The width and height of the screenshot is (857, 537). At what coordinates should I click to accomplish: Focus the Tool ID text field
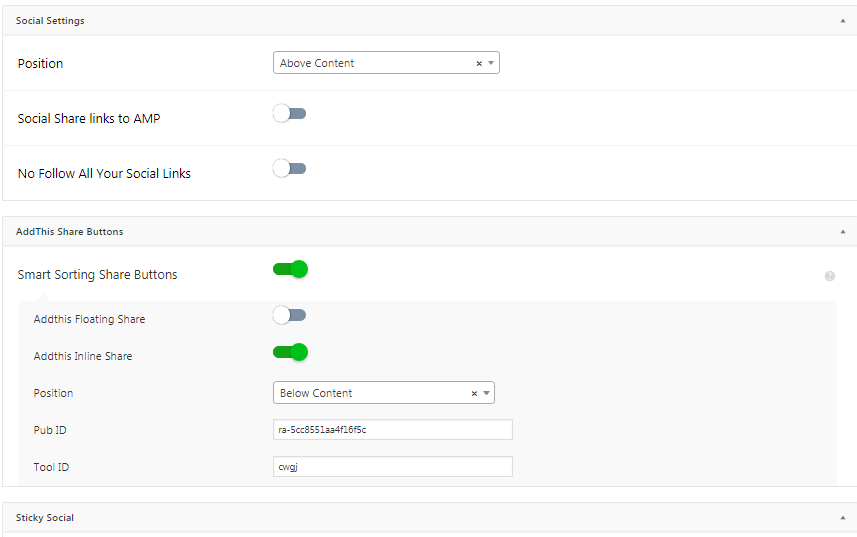pos(392,467)
